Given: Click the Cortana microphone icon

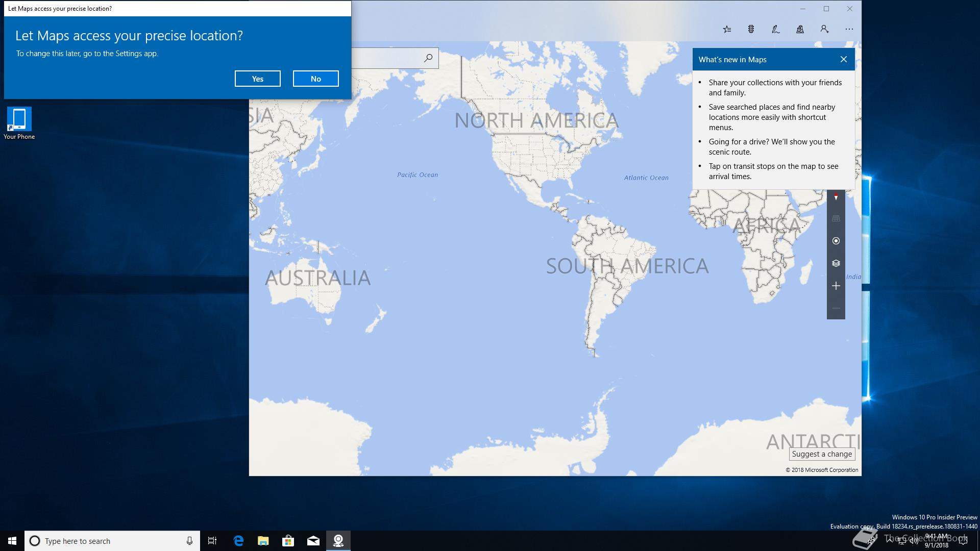Looking at the screenshot, I should pos(189,541).
